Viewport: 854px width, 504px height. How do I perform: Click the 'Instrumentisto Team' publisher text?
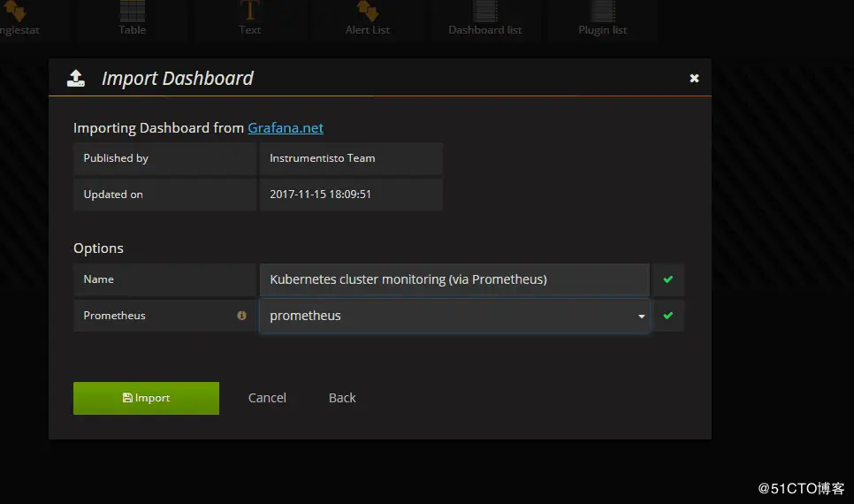(323, 158)
